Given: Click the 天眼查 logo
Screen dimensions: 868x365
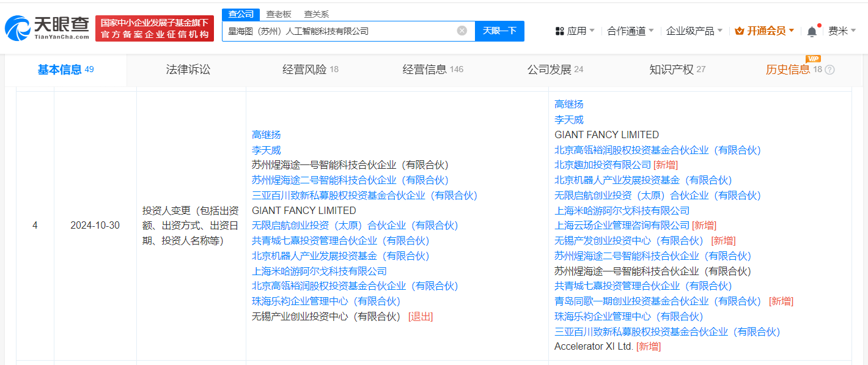Looking at the screenshot, I should (47, 28).
